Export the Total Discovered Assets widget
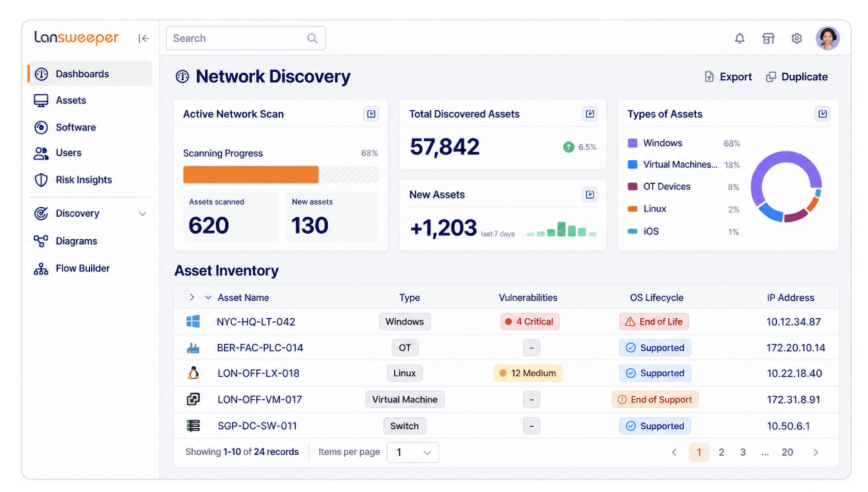 590,114
